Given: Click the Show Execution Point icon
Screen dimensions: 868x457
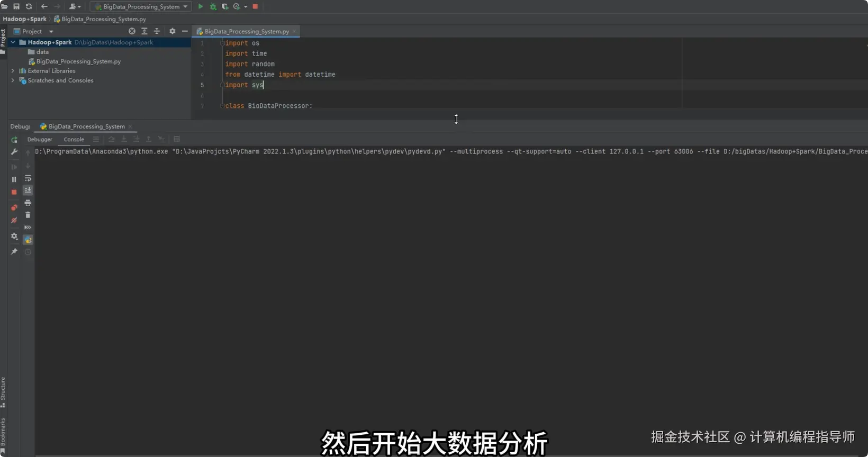Looking at the screenshot, I should click(96, 139).
